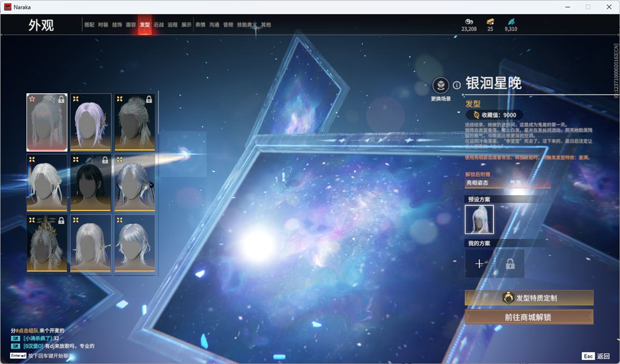The image size is (620, 364).
Task: Switch to the 面容 tab
Action: [x=131, y=25]
